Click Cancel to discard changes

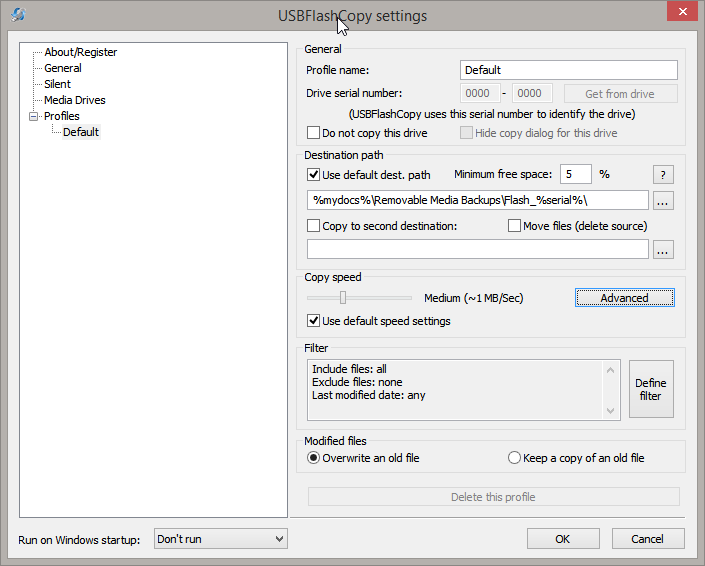(647, 539)
